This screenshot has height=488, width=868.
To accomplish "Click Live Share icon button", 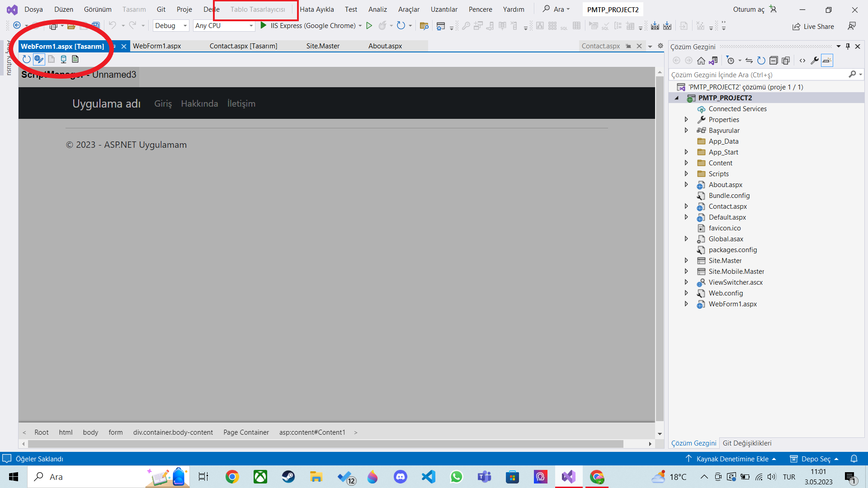I will [x=796, y=27].
